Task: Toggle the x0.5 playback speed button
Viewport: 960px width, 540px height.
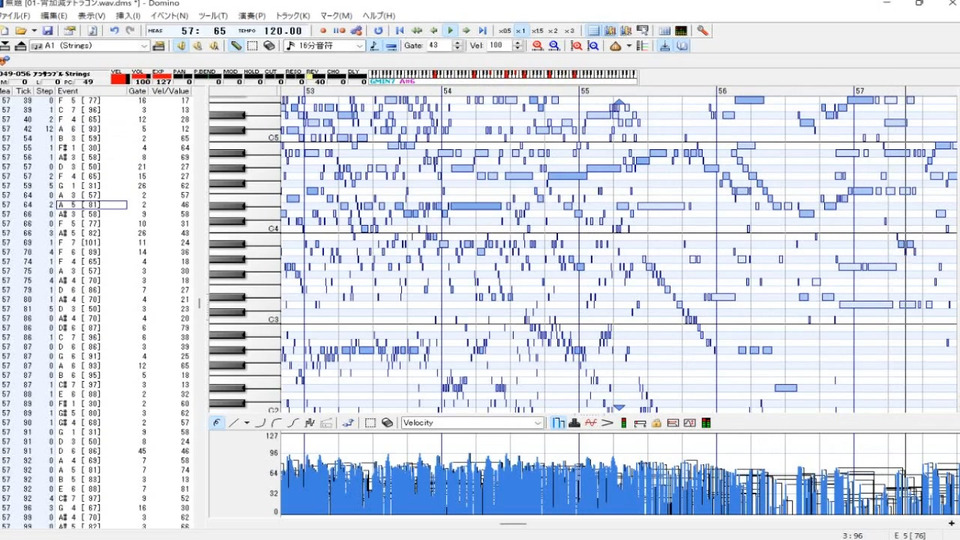Action: (504, 31)
